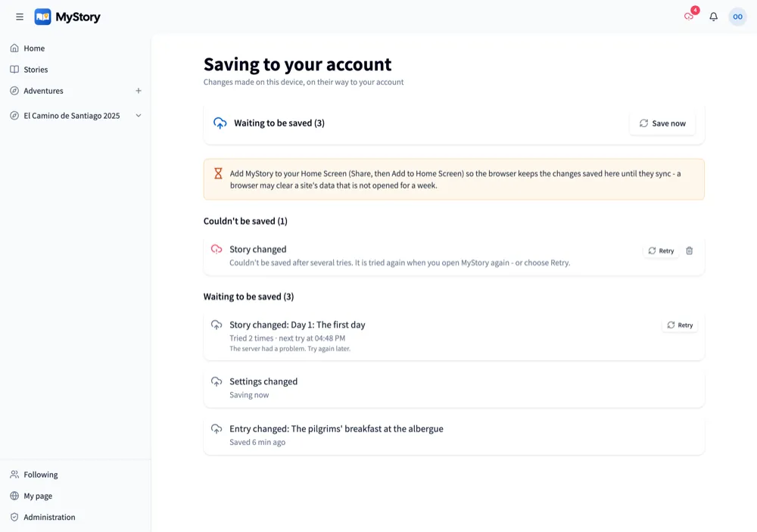Open Stories in the sidebar
This screenshot has height=532, width=757.
pos(75,70)
